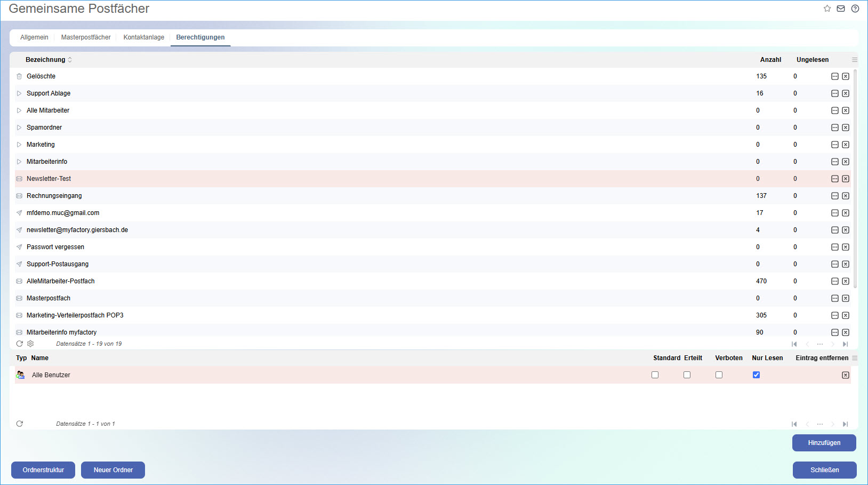Delete the mfdemo.muc@gmail.com entry
This screenshot has width=868, height=485.
(x=846, y=213)
